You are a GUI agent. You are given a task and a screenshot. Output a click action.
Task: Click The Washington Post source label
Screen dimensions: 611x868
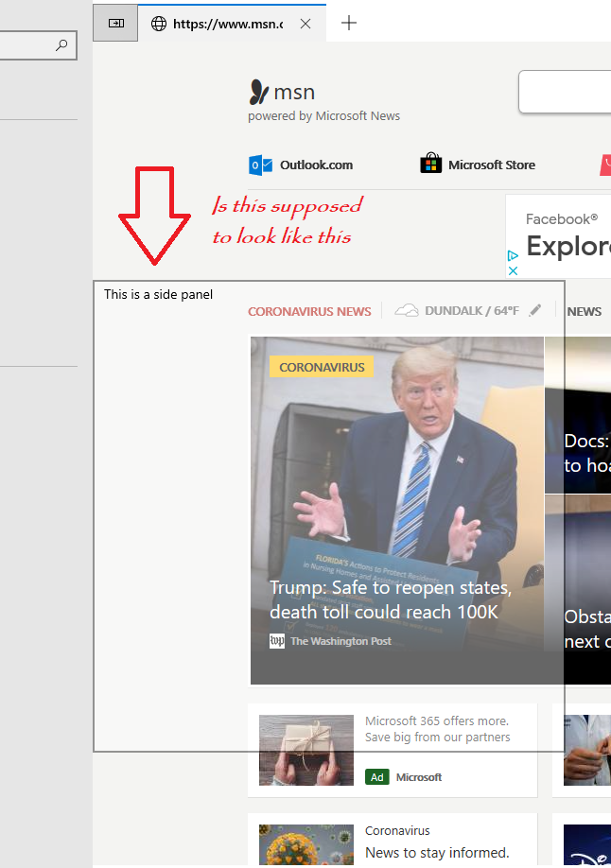[x=340, y=641]
